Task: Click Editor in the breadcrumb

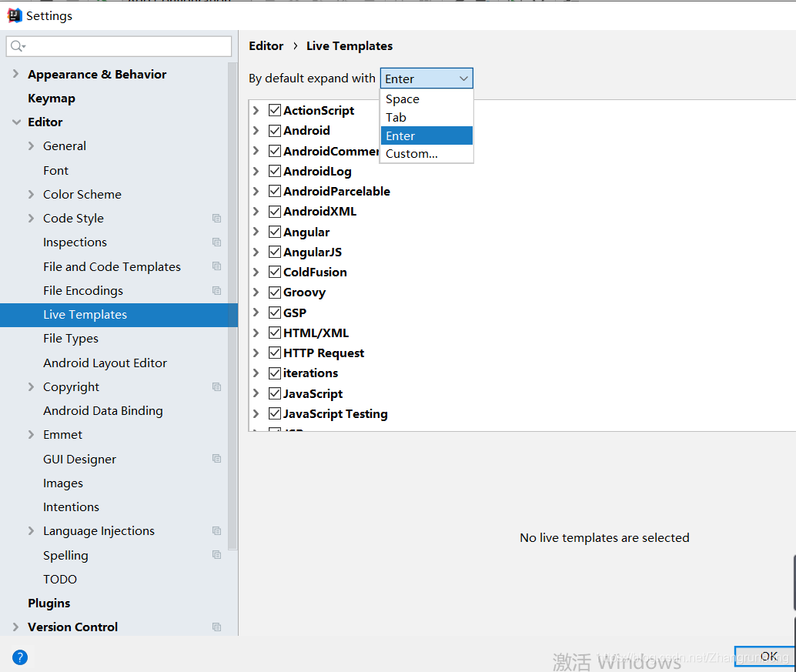Action: point(266,46)
